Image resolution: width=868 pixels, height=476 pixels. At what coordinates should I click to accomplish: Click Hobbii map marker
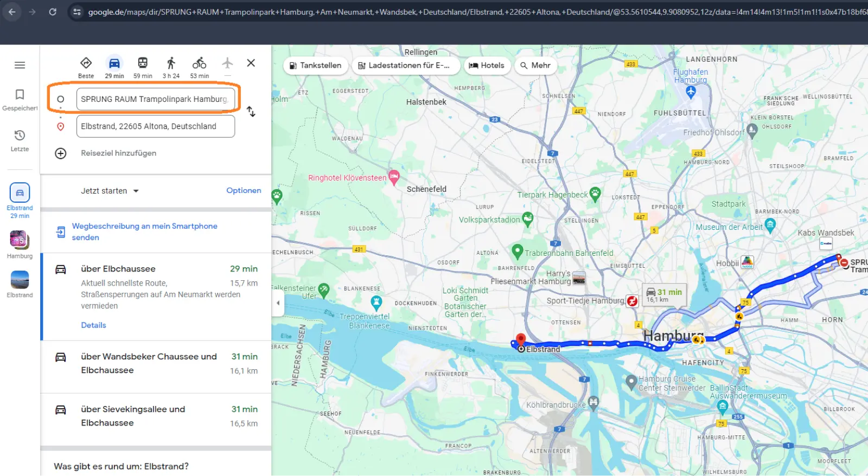tap(748, 262)
